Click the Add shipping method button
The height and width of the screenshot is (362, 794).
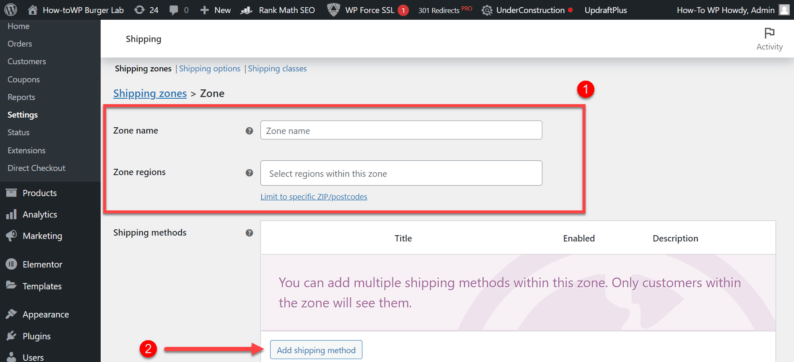pyautogui.click(x=316, y=350)
